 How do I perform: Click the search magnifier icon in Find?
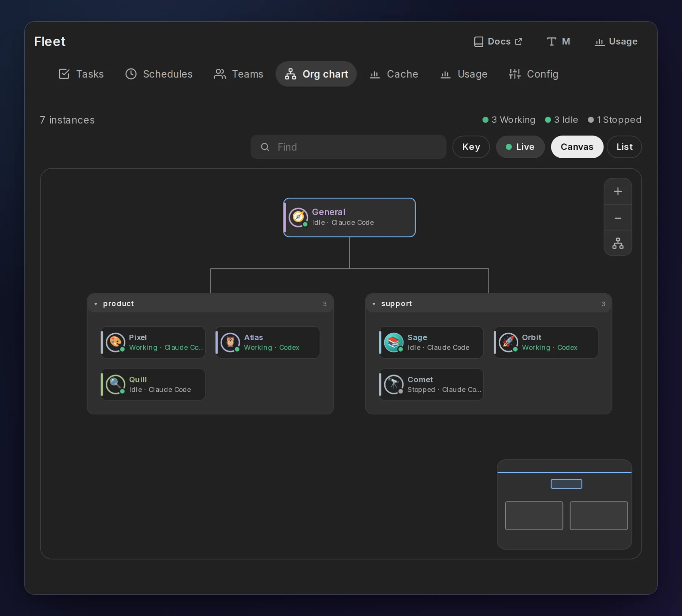[265, 147]
